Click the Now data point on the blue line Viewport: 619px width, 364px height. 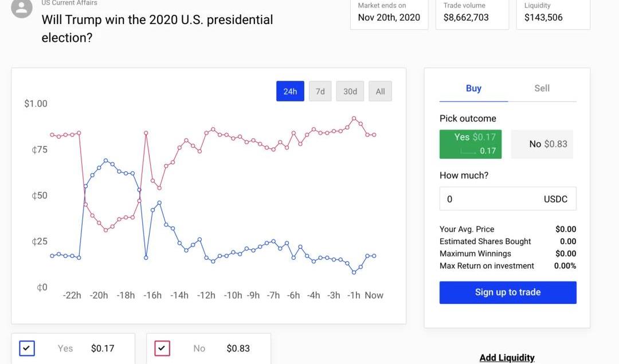tap(374, 256)
